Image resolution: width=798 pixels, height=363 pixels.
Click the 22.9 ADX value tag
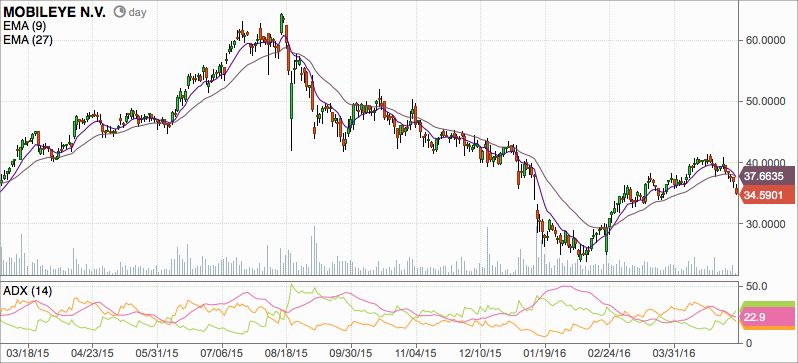766,318
